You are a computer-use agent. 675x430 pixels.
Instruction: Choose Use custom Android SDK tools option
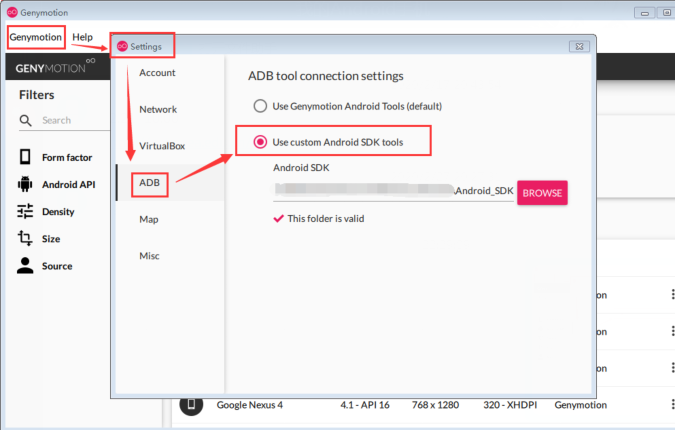coord(328,142)
